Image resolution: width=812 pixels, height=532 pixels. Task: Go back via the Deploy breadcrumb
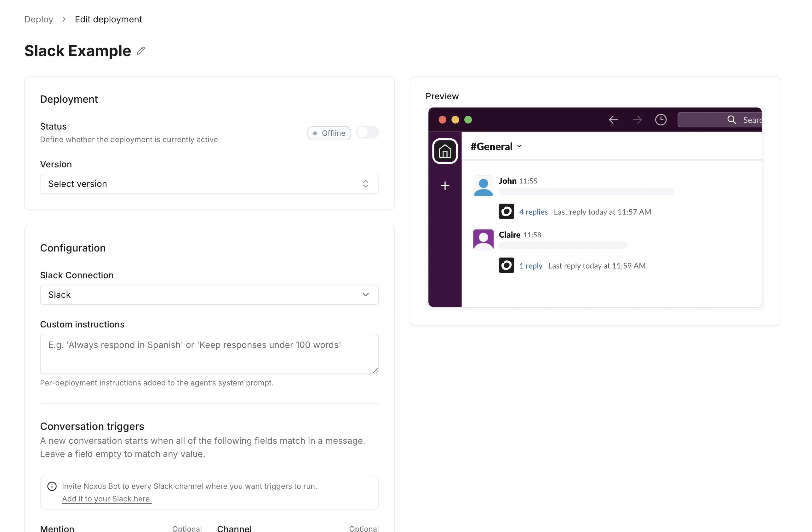tap(38, 19)
